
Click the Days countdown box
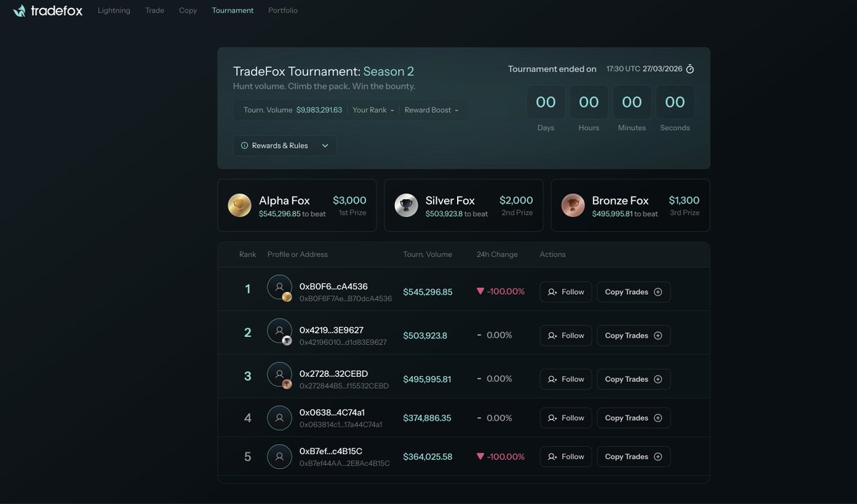pyautogui.click(x=546, y=102)
